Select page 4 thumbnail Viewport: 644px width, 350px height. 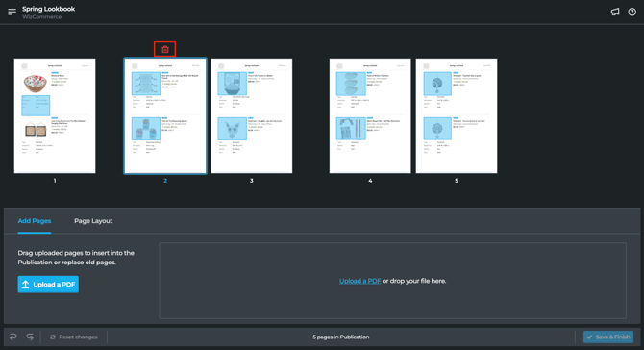tap(370, 115)
